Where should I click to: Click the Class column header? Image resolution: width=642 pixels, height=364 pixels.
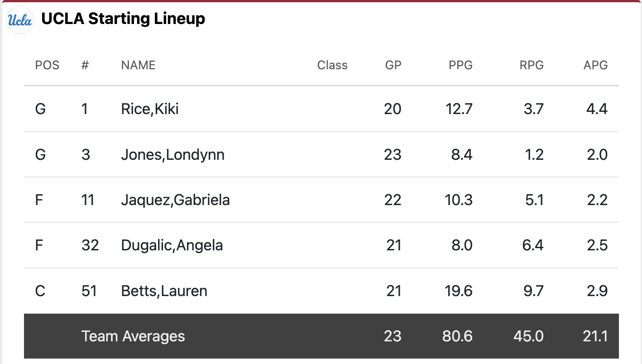tap(332, 65)
